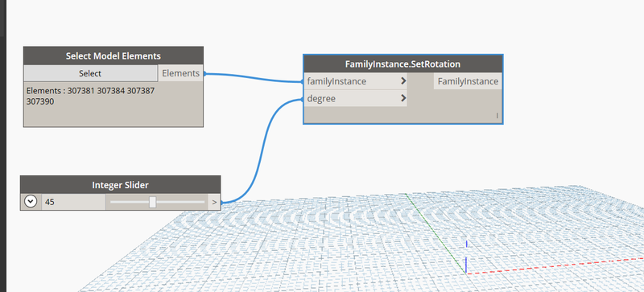Select the Select Model Elements node header
Screen dimensions: 644x292
(x=114, y=56)
